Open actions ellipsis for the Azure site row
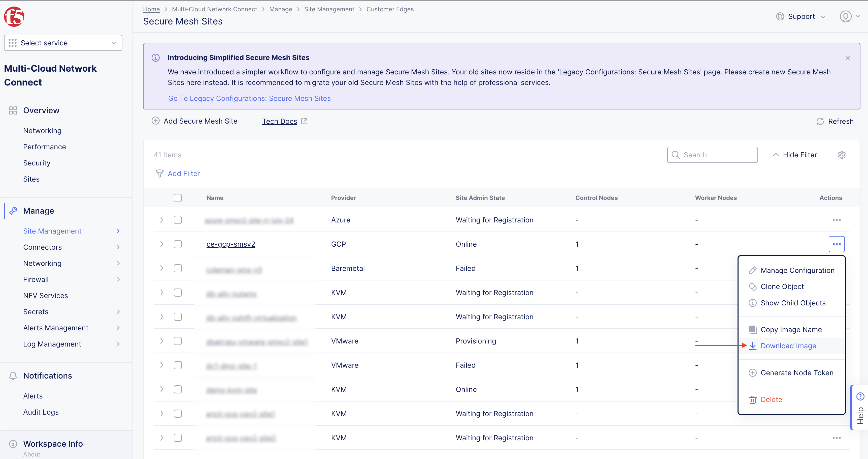The image size is (868, 459). click(836, 220)
